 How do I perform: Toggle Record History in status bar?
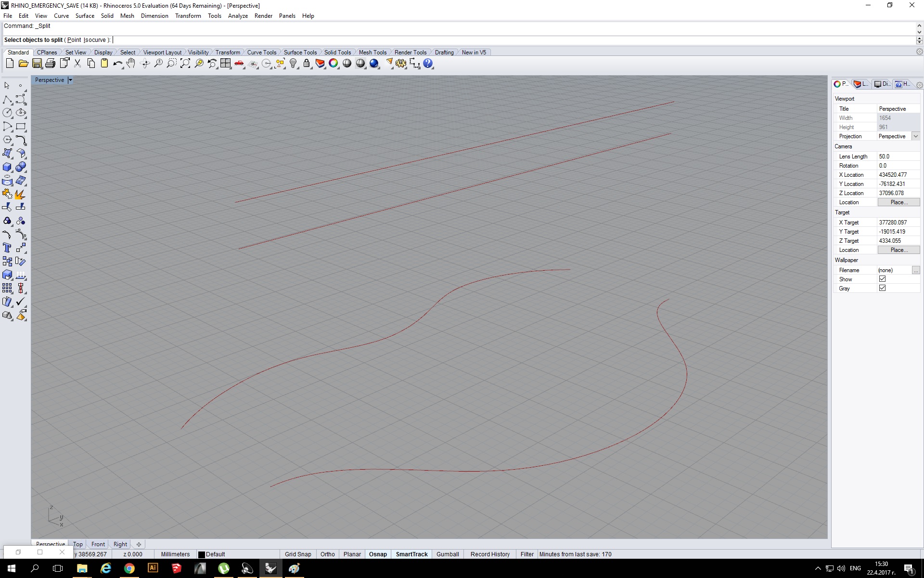490,554
